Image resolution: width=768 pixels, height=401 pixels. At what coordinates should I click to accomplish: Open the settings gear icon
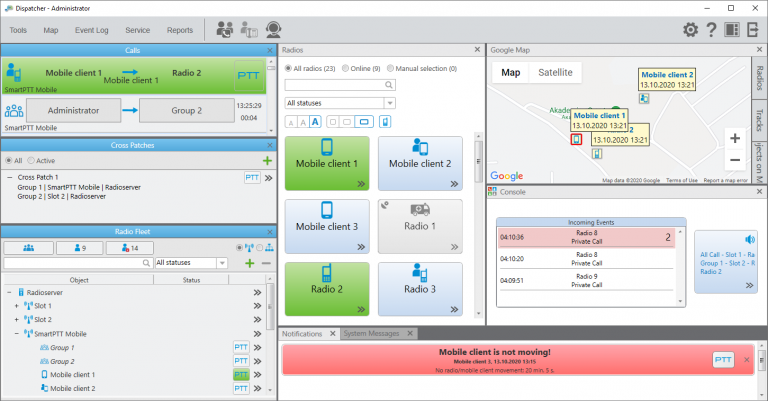tap(691, 30)
